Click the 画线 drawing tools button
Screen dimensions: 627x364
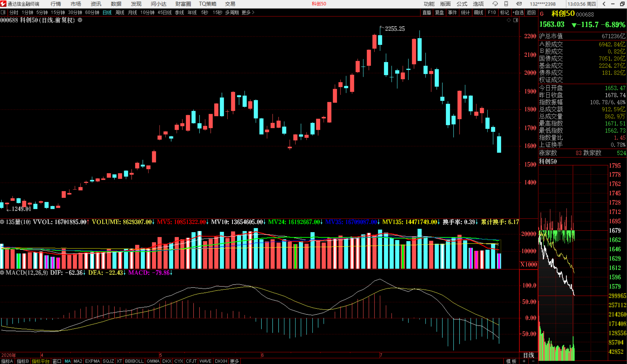[478, 12]
